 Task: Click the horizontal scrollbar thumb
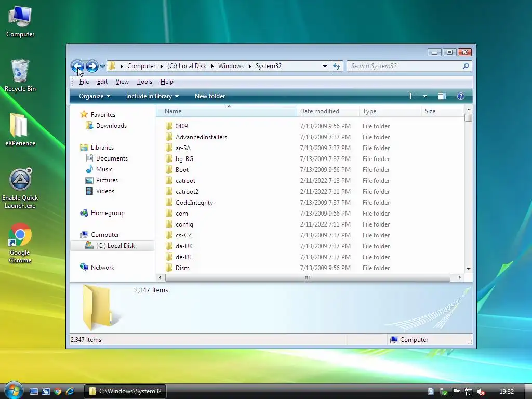tap(308, 277)
